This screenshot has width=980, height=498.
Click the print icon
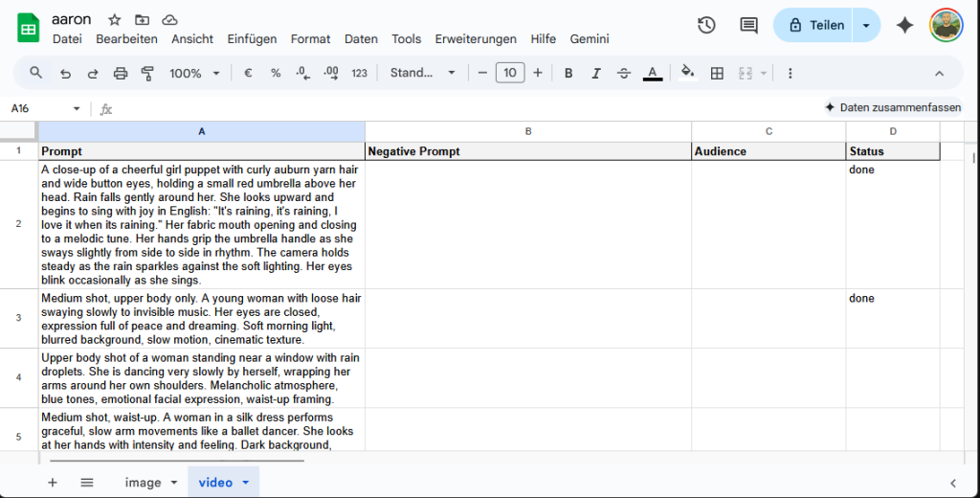point(121,73)
